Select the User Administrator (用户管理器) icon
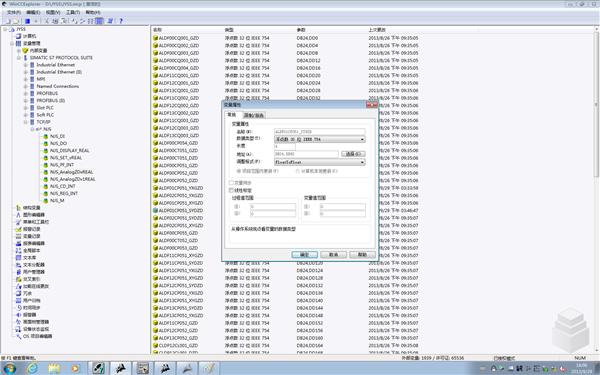The width and height of the screenshot is (600, 375). (18, 272)
